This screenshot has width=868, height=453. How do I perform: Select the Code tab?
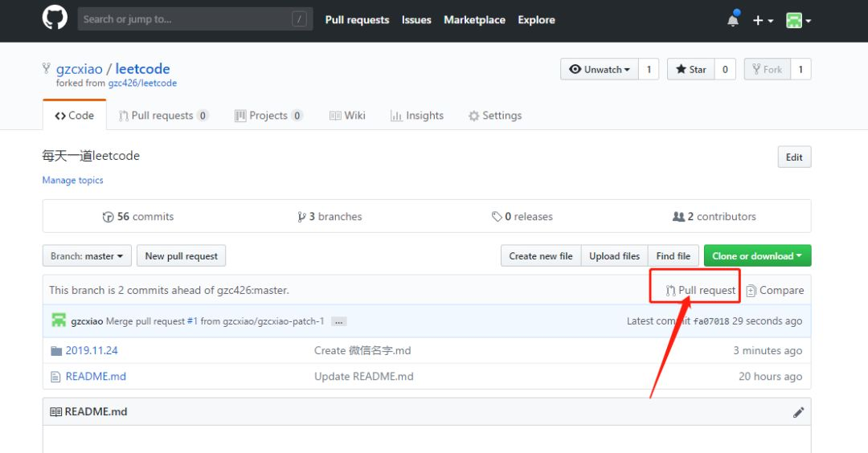click(74, 115)
